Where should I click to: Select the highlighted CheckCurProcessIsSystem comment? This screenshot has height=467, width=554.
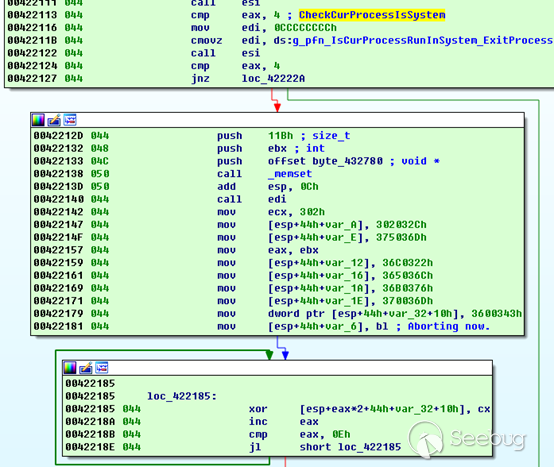point(372,15)
